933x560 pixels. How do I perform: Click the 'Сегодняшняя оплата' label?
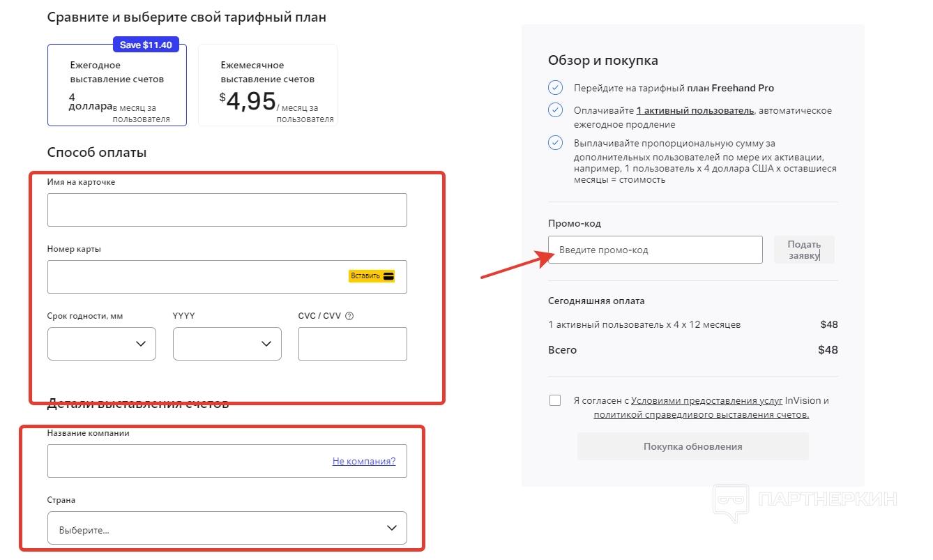pos(596,301)
